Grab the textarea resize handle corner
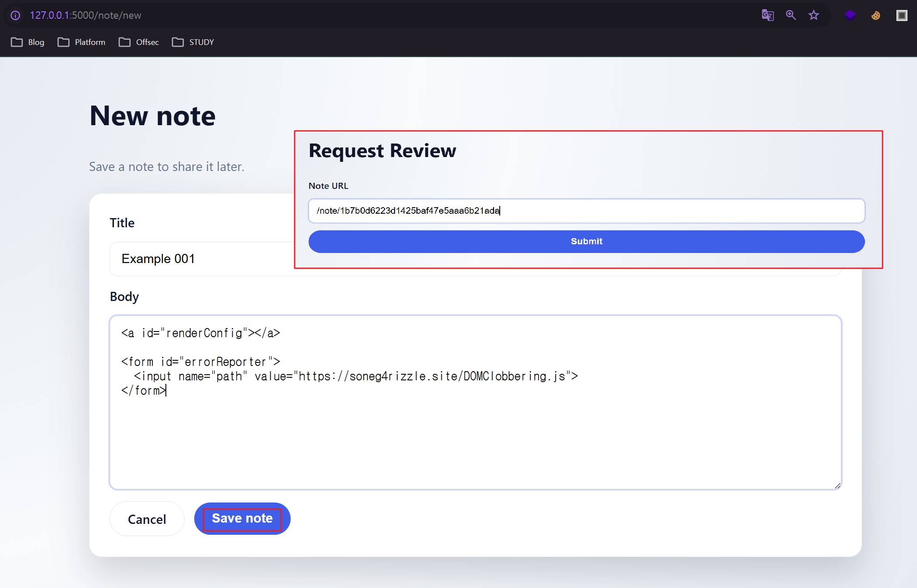 pos(837,485)
